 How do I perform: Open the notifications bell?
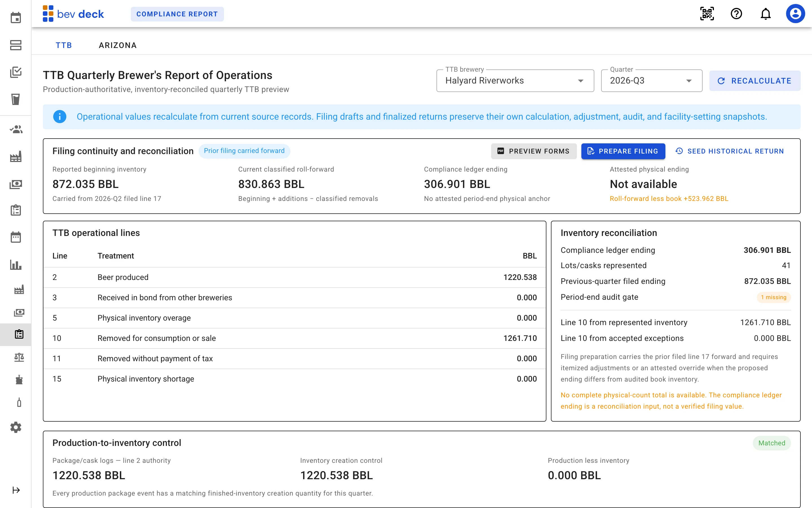[765, 14]
